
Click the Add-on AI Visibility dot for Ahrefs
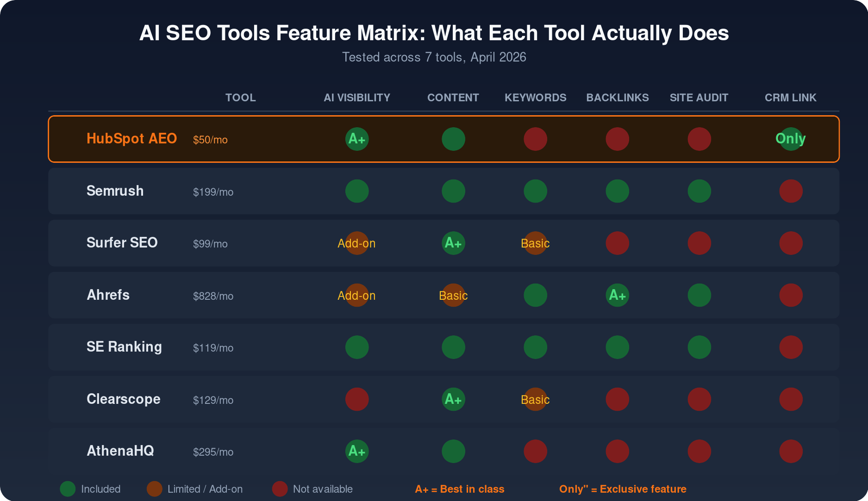[x=356, y=295]
